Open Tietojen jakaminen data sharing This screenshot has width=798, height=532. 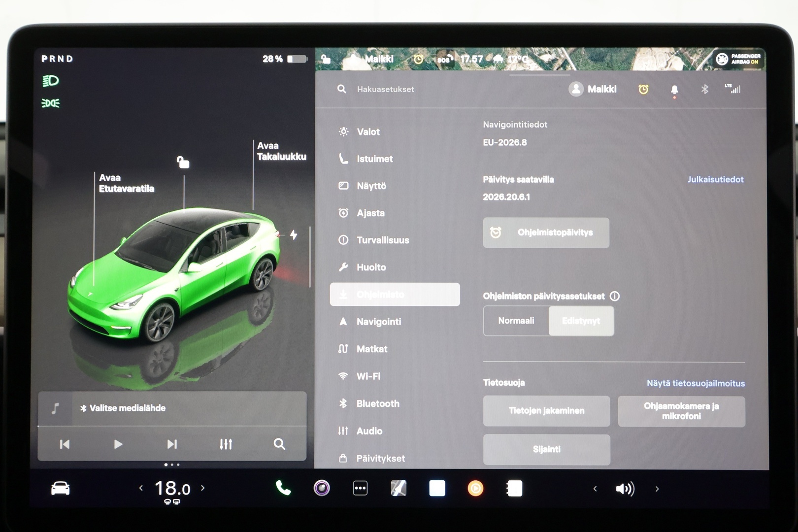(x=546, y=411)
